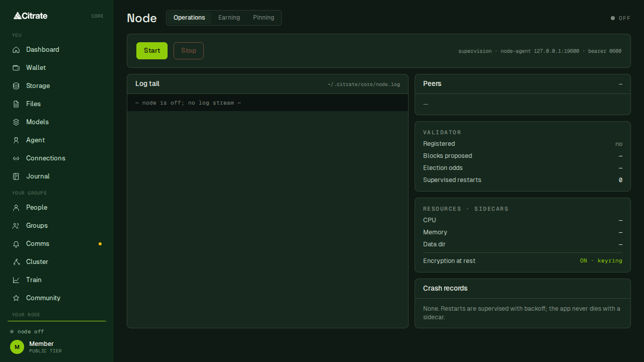Click the Wallet icon in sidebar
The width and height of the screenshot is (644, 362).
(16, 68)
